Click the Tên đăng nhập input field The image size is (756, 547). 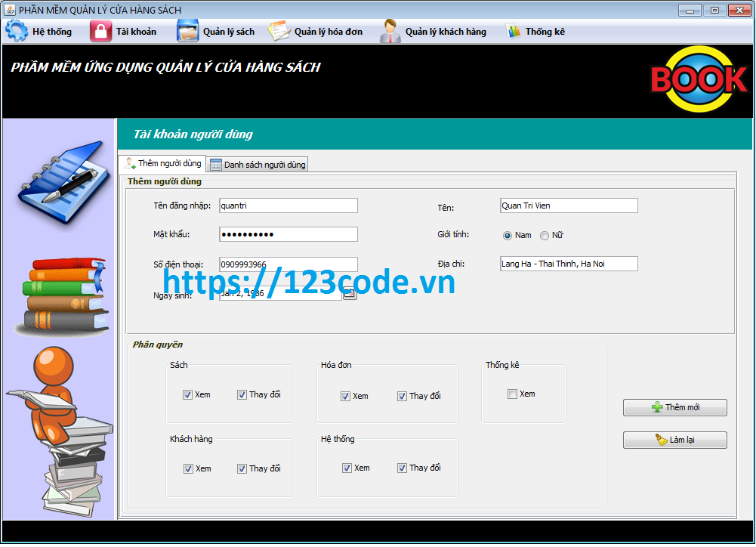[288, 206]
